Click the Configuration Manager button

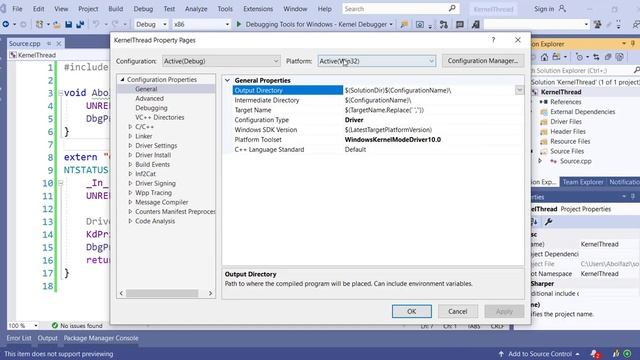483,61
